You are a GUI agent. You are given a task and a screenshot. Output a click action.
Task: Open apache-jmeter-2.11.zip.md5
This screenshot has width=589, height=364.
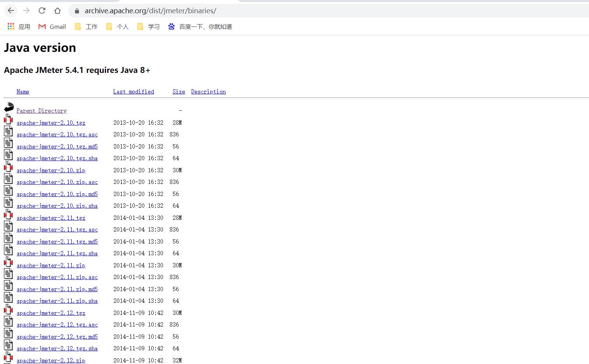pos(57,289)
